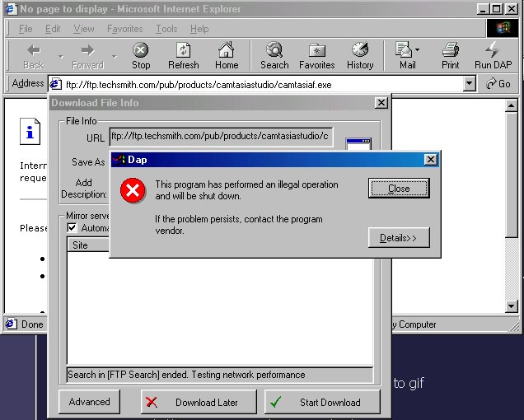Open the Help menu
524x420 pixels.
tap(199, 29)
